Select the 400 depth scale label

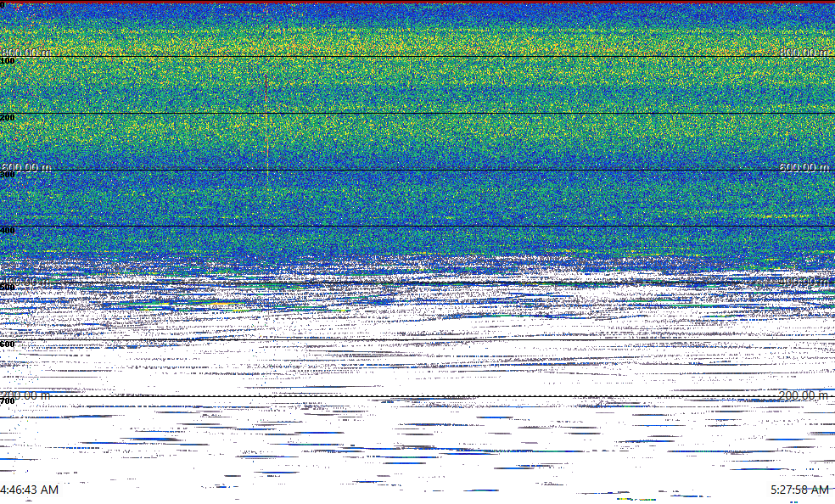8,231
